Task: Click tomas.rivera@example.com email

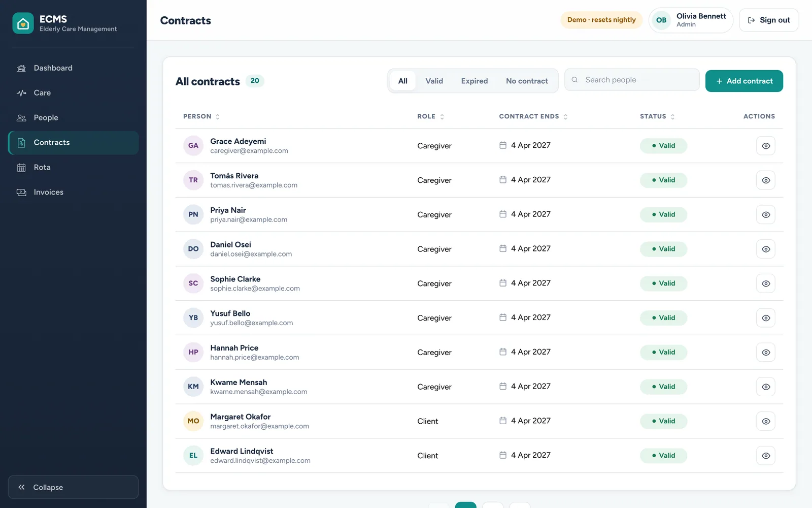Action: click(254, 185)
